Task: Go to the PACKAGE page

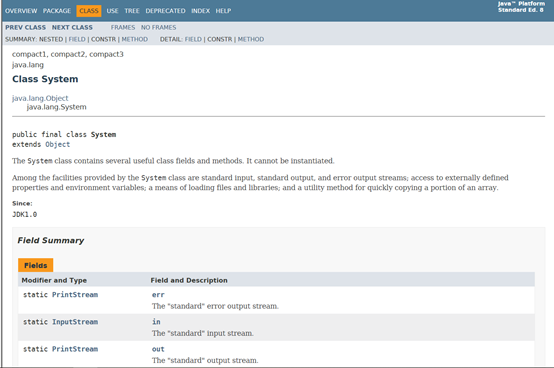Action: pyautogui.click(x=57, y=11)
